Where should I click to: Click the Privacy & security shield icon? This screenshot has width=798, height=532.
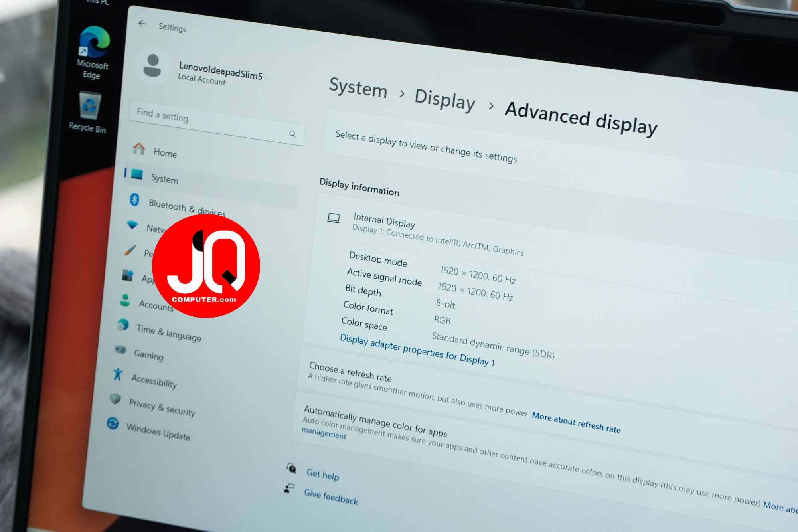pyautogui.click(x=115, y=399)
